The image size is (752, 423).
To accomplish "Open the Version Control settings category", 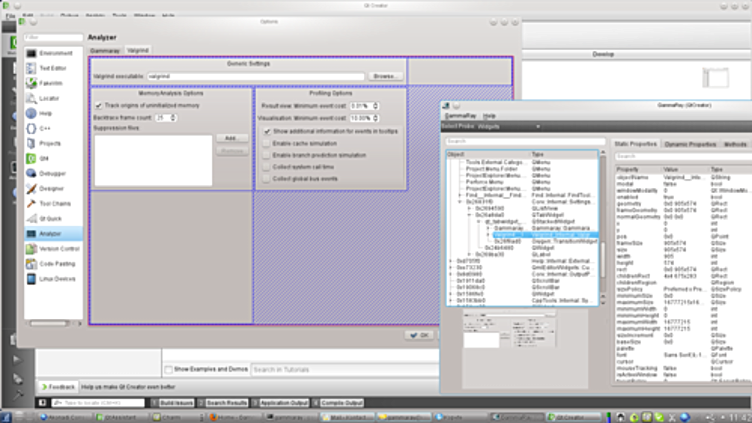I will point(33,248).
